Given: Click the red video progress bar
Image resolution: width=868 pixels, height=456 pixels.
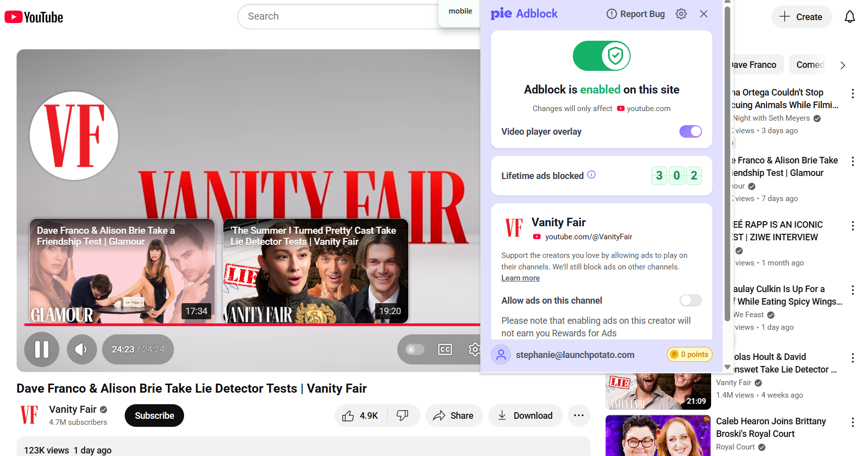Looking at the screenshot, I should tap(252, 325).
